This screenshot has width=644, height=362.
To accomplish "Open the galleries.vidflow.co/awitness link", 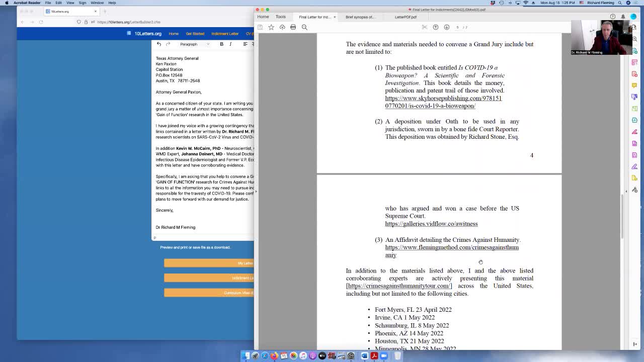I will pyautogui.click(x=431, y=224).
